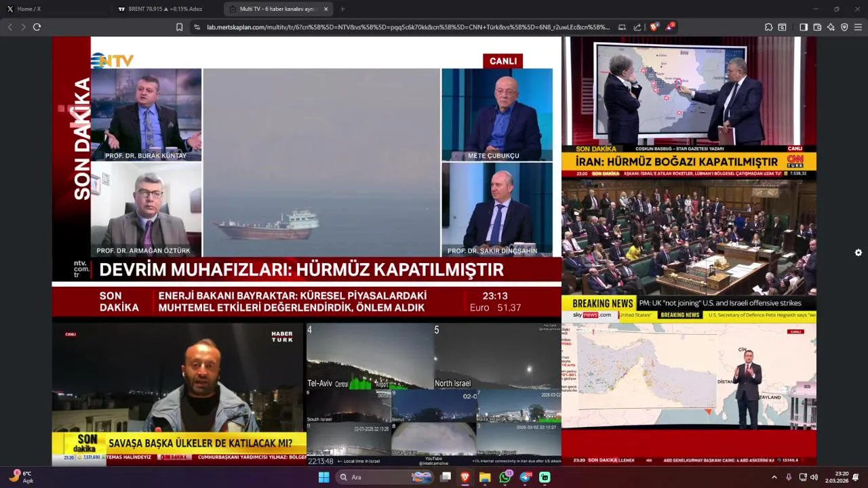This screenshot has width=868, height=488.
Task: Open the Brave VPN shield icon
Action: point(844,27)
